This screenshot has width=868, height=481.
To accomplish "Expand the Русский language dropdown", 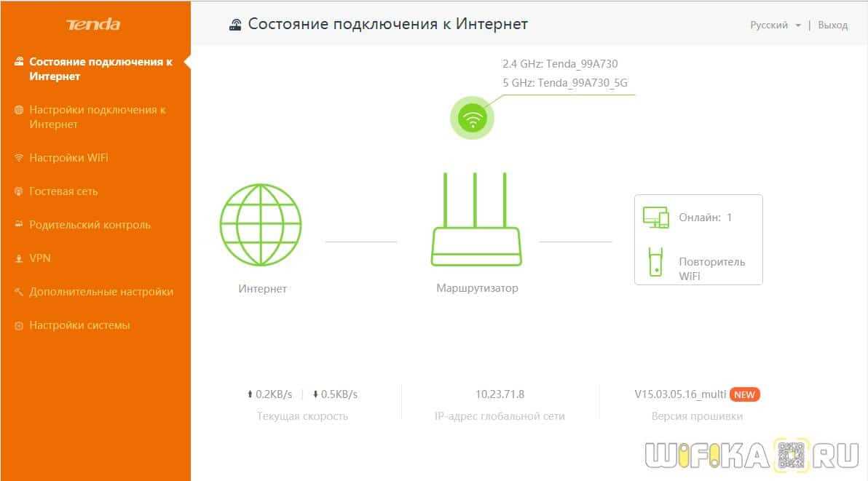I will click(x=775, y=25).
